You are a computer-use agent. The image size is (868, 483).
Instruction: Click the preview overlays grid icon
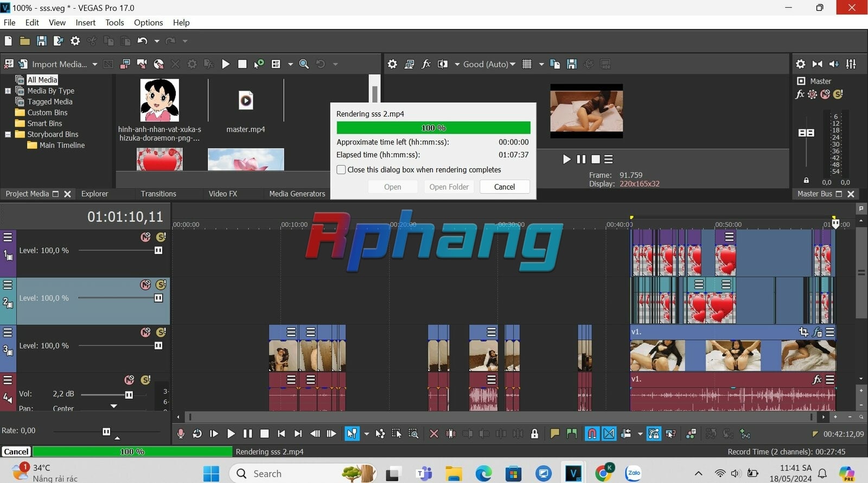527,64
